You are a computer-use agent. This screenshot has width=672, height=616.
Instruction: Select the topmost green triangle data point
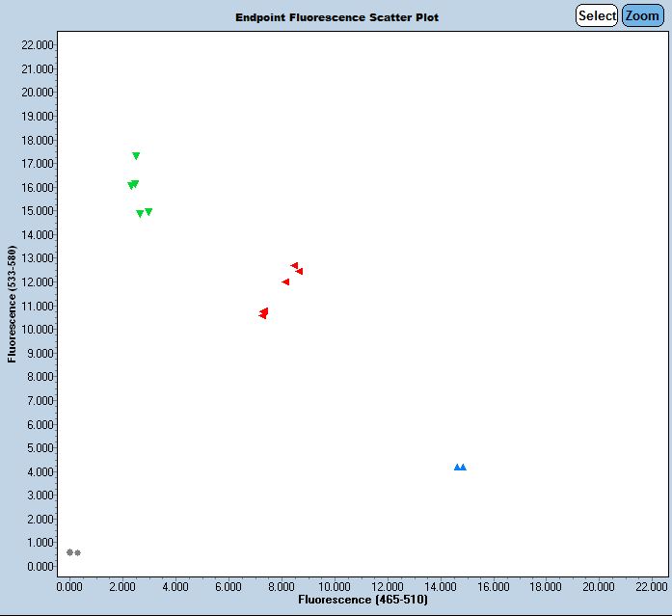pyautogui.click(x=136, y=156)
